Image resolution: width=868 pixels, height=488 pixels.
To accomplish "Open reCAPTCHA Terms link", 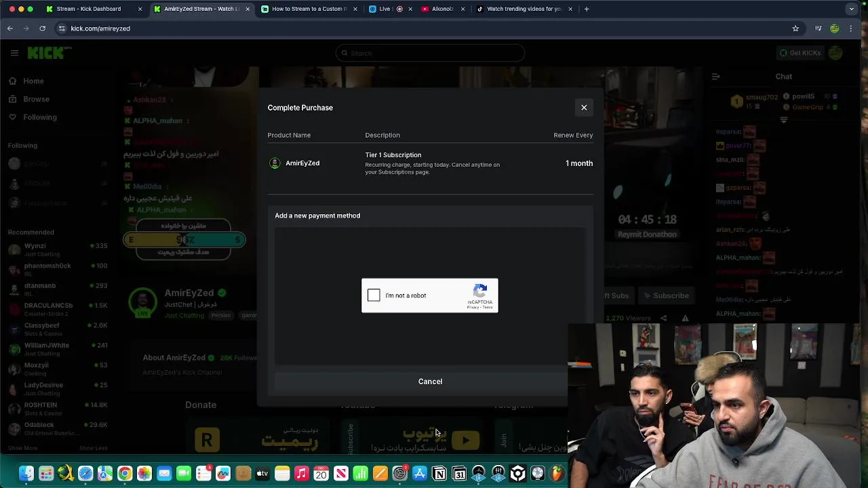I will (x=488, y=308).
